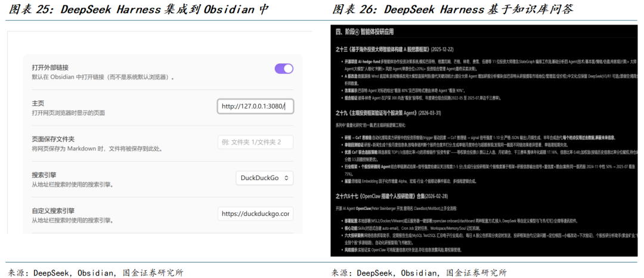Click heading 四、阶段④ 智能体投研应用
This screenshot has height=278, width=644.
[x=366, y=32]
